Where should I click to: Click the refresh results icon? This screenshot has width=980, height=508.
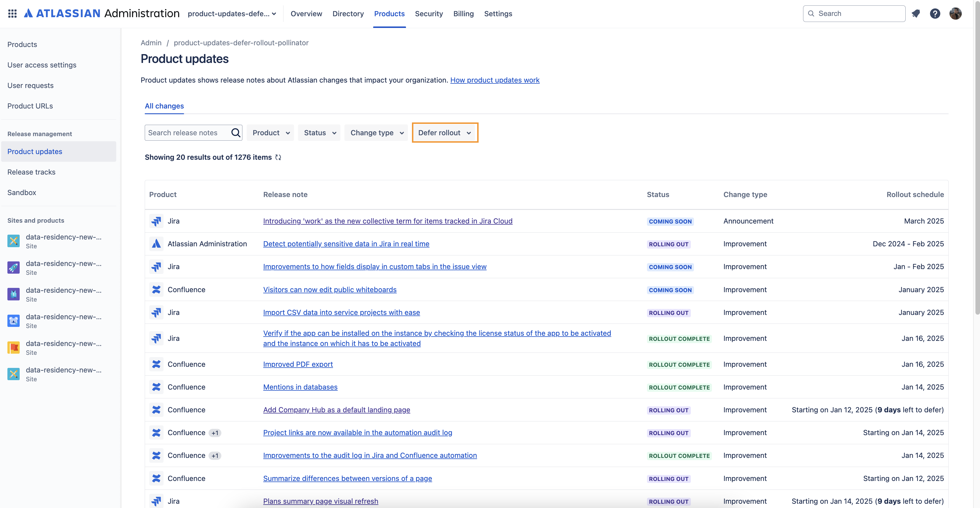click(278, 157)
